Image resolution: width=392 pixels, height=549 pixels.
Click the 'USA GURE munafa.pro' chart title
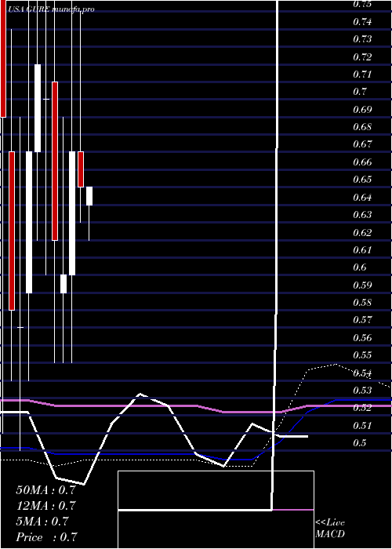point(51,9)
